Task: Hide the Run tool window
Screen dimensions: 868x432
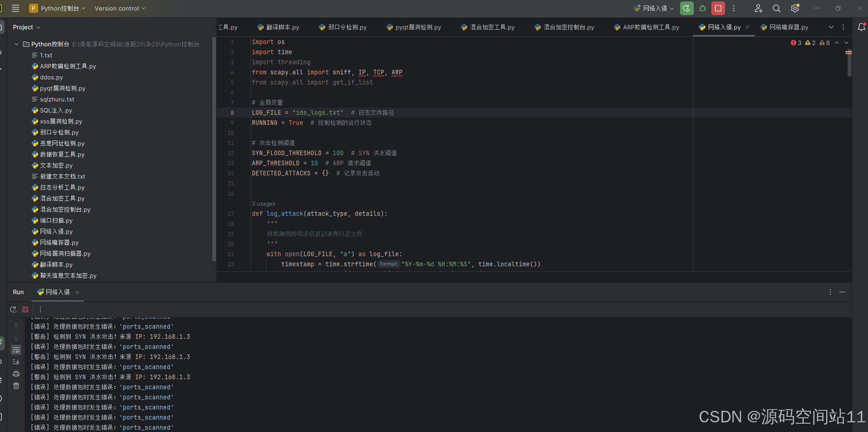Action: [x=843, y=292]
